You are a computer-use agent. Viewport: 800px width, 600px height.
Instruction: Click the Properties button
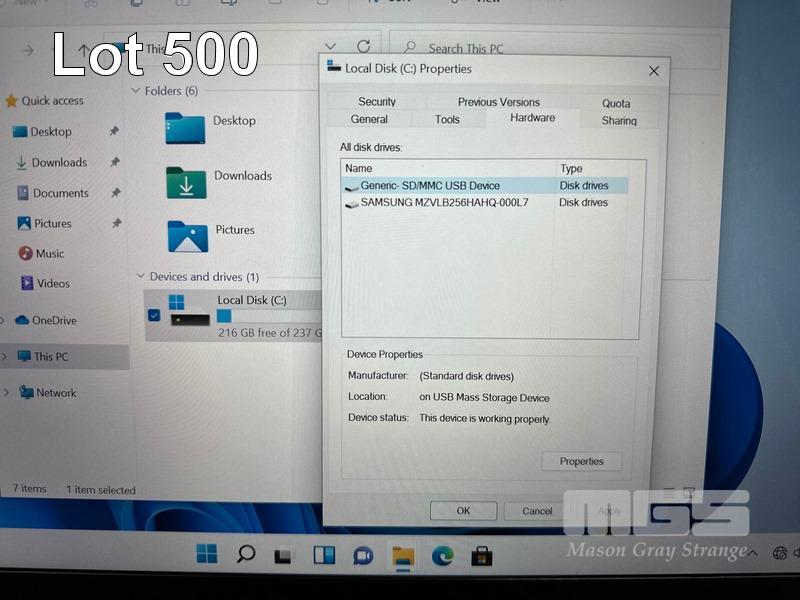[581, 461]
